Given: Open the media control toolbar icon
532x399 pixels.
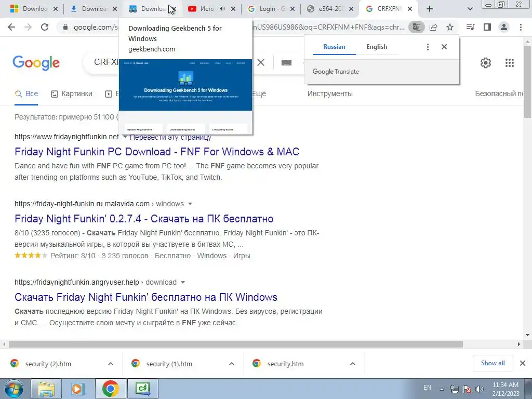Looking at the screenshot, I should pyautogui.click(x=470, y=27).
